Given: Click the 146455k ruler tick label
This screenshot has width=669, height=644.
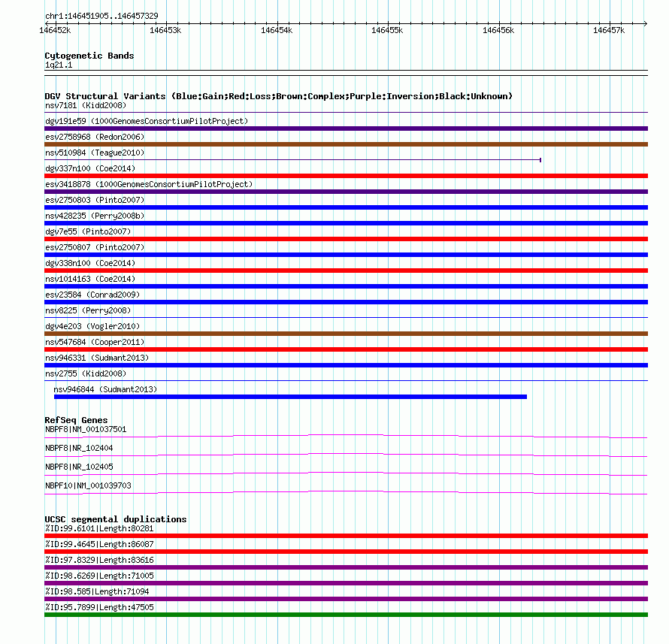Looking at the screenshot, I should (x=387, y=31).
